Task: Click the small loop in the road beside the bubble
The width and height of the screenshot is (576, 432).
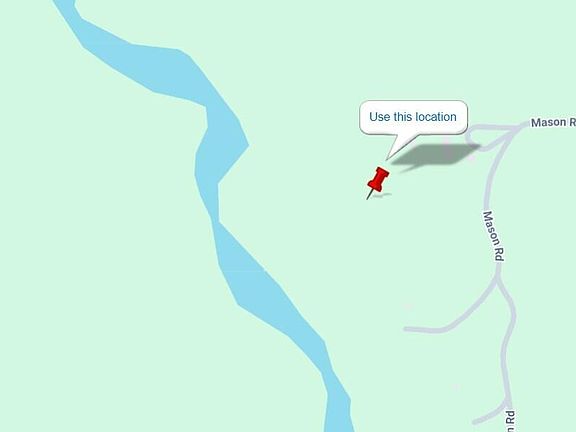Action: 476,138
